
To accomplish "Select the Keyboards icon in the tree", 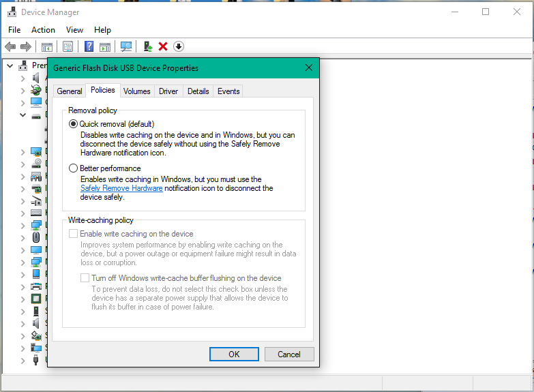I will 36,213.
